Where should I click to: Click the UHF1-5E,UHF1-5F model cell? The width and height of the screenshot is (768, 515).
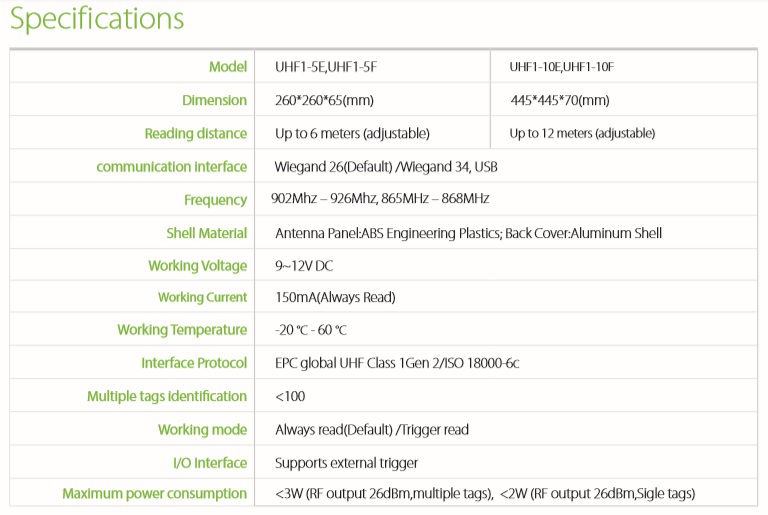pyautogui.click(x=325, y=67)
